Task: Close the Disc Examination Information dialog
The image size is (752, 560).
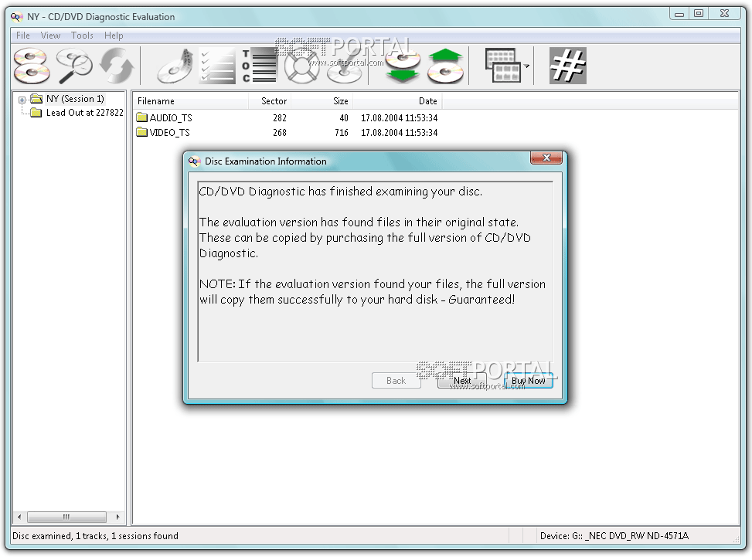Action: click(546, 158)
